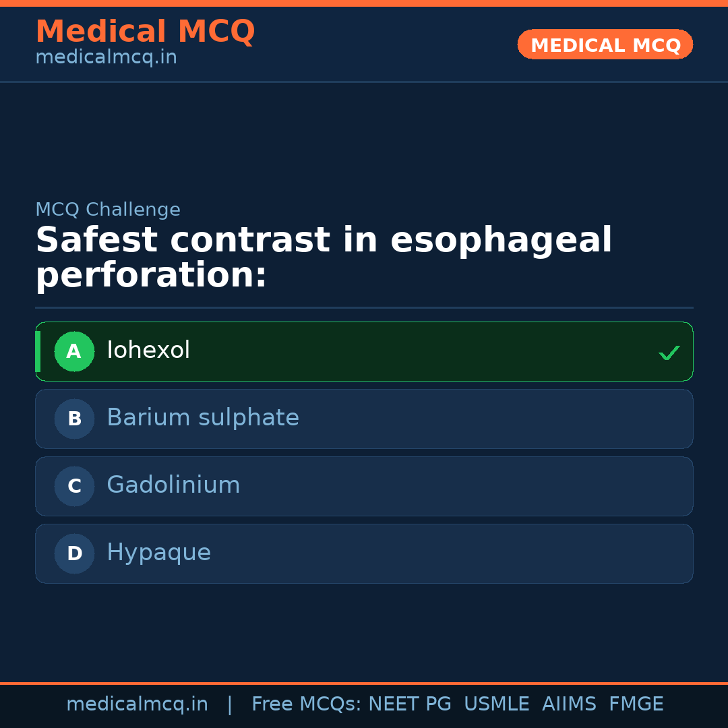Click the MCQ Challenge label
The width and height of the screenshot is (728, 728).
(x=108, y=210)
